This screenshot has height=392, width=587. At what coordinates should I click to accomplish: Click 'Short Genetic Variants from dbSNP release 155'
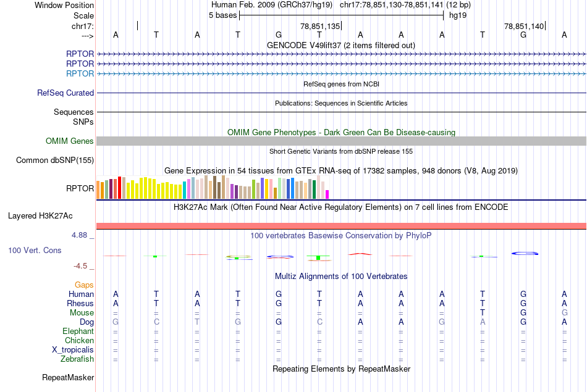pos(341,151)
